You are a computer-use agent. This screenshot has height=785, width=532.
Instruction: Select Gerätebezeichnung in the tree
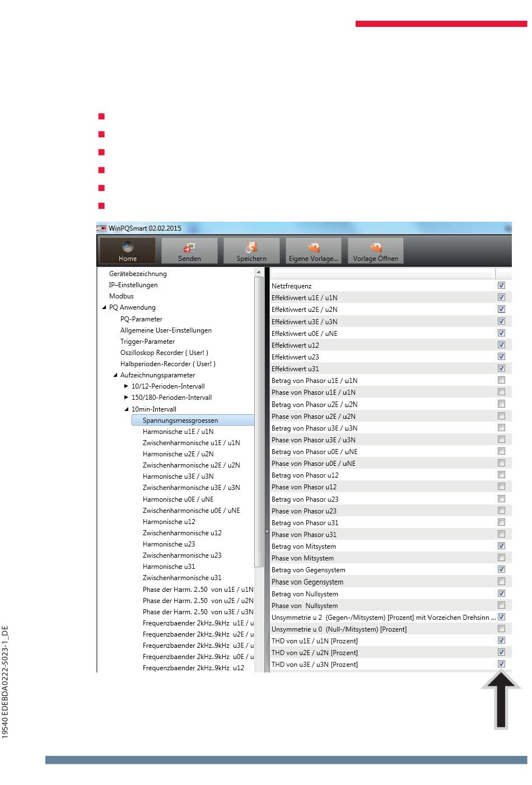pyautogui.click(x=138, y=274)
